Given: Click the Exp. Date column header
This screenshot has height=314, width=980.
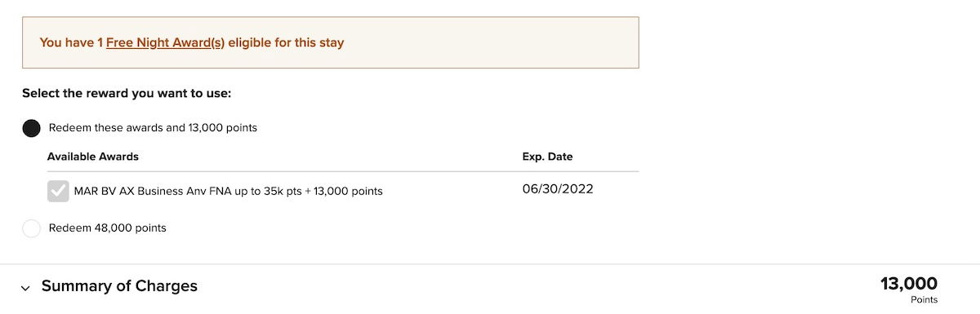Looking at the screenshot, I should (547, 157).
